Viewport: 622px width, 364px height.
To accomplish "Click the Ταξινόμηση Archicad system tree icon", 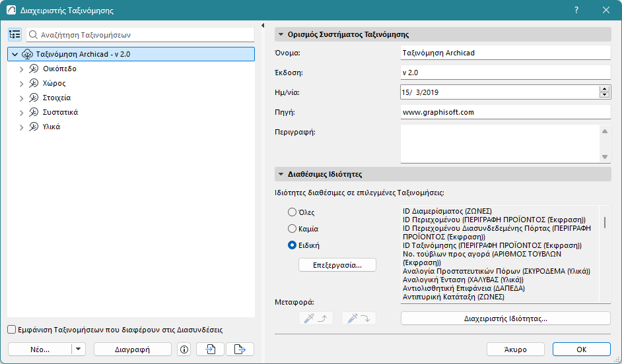I will tap(27, 54).
